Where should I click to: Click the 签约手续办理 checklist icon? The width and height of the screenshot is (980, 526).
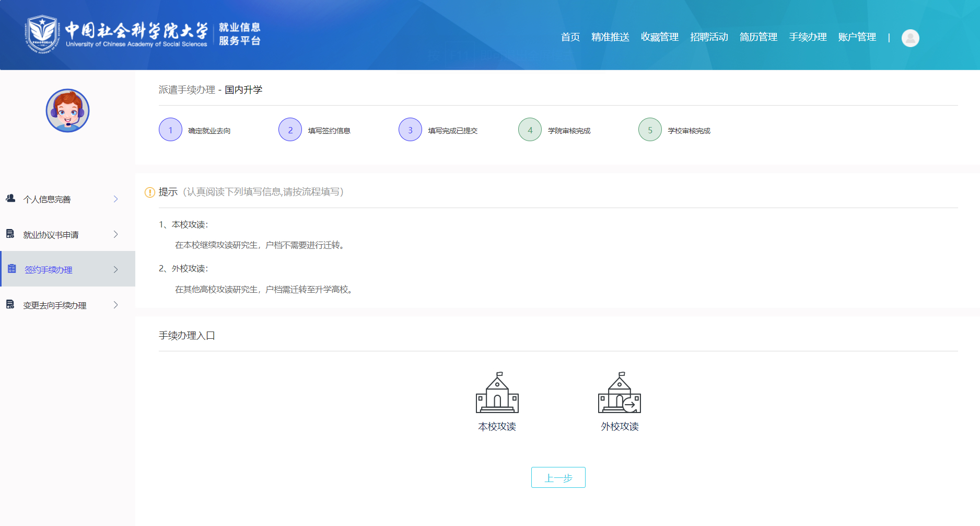tap(12, 269)
